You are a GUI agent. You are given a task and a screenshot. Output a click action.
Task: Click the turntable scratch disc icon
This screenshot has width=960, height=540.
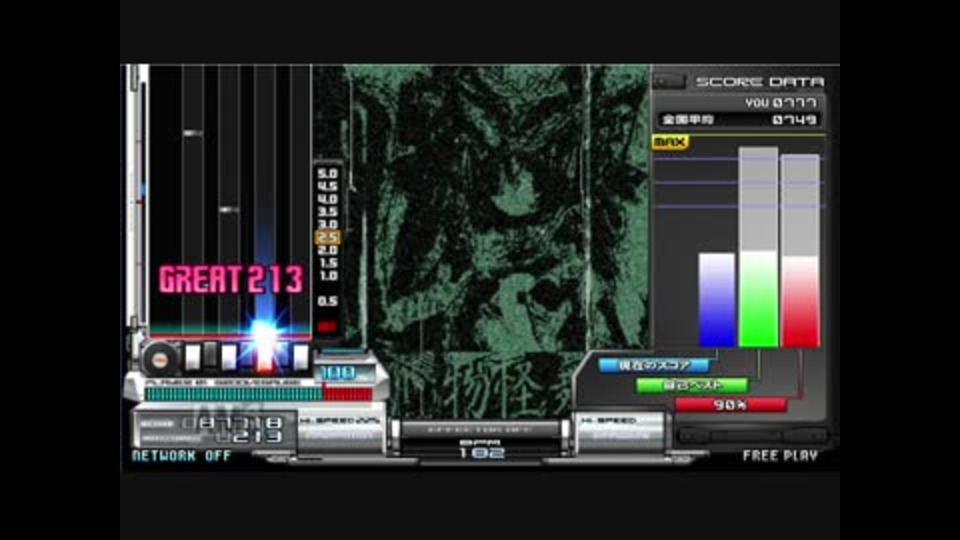pos(159,359)
